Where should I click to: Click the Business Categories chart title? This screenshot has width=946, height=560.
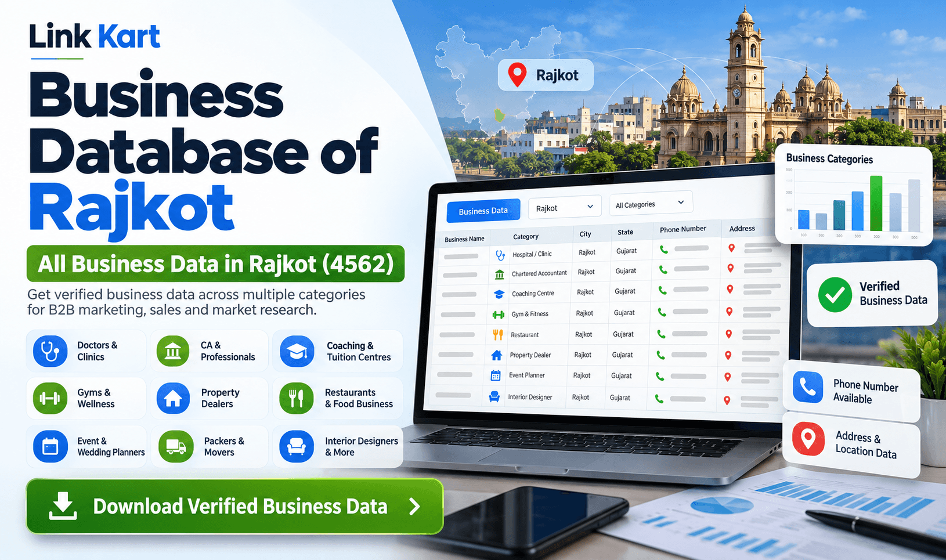[829, 158]
